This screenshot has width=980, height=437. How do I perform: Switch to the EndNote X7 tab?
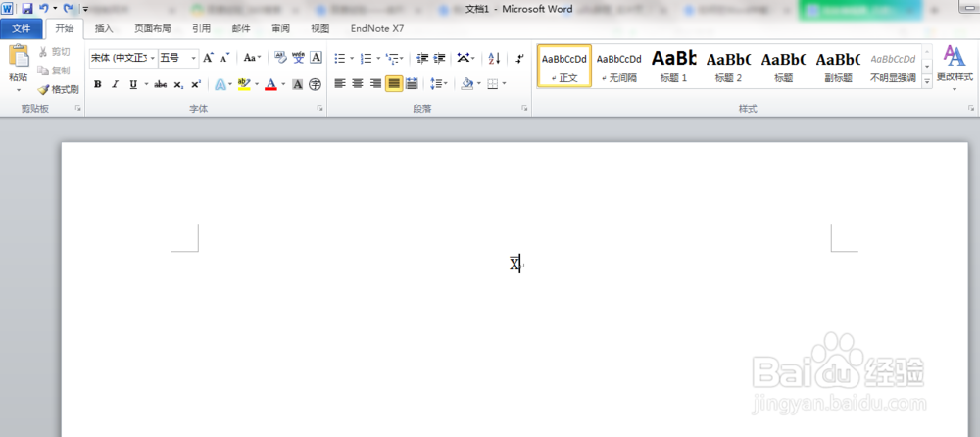377,28
